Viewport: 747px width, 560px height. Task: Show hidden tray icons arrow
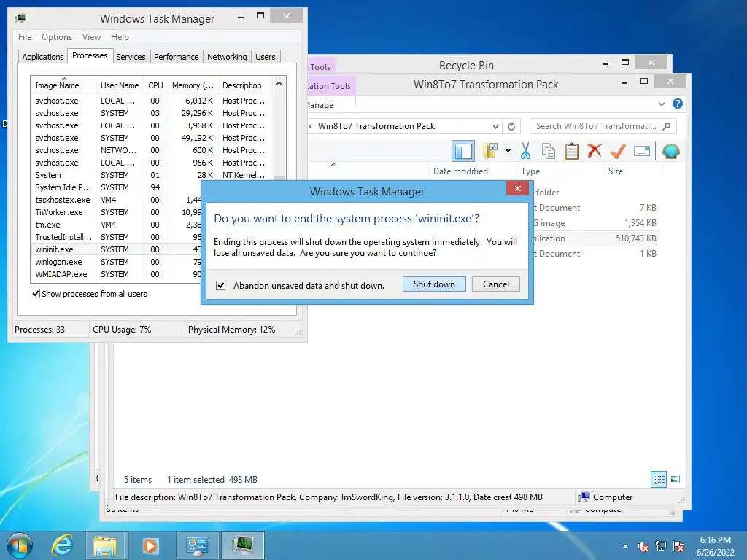[x=625, y=546]
